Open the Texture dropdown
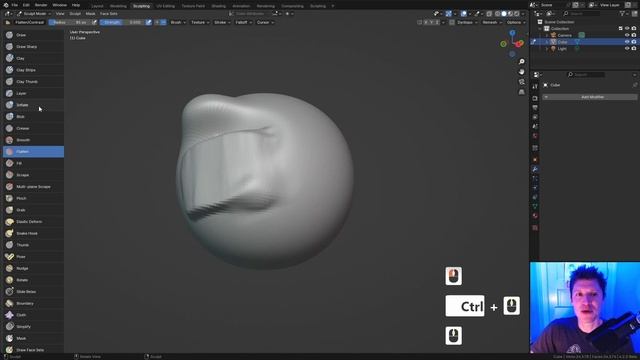Viewport: 640px width, 360px height. (x=200, y=22)
